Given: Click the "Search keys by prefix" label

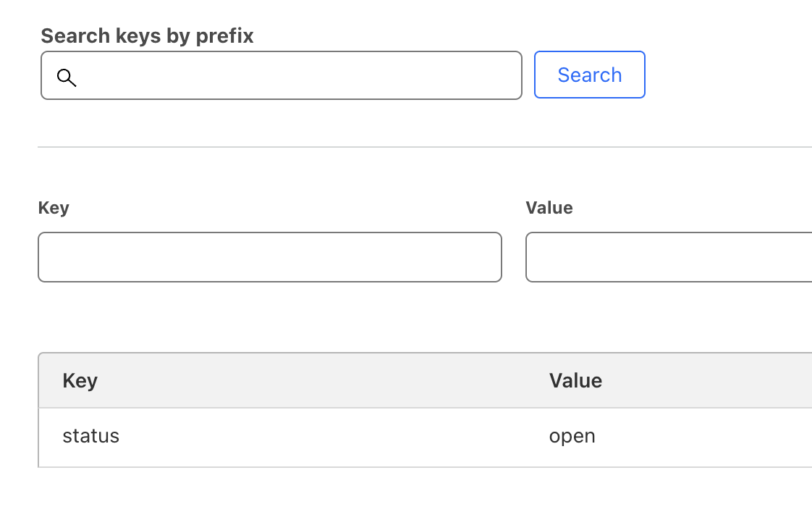Looking at the screenshot, I should point(147,36).
